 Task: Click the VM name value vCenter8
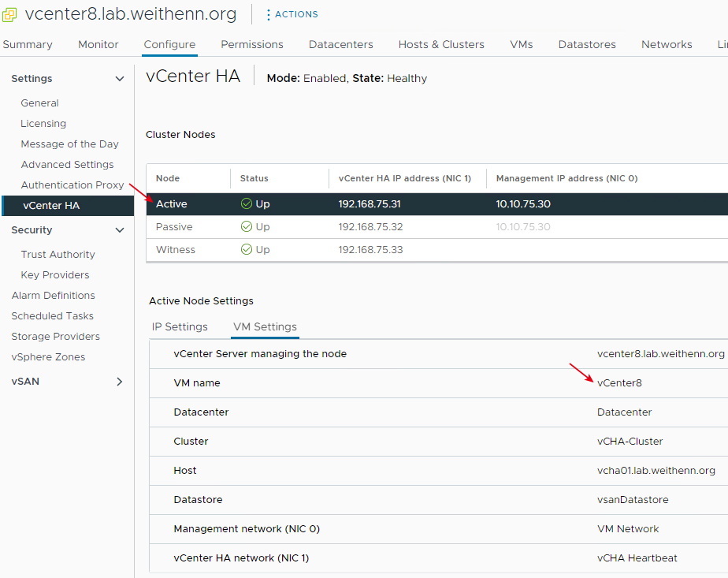coord(619,383)
